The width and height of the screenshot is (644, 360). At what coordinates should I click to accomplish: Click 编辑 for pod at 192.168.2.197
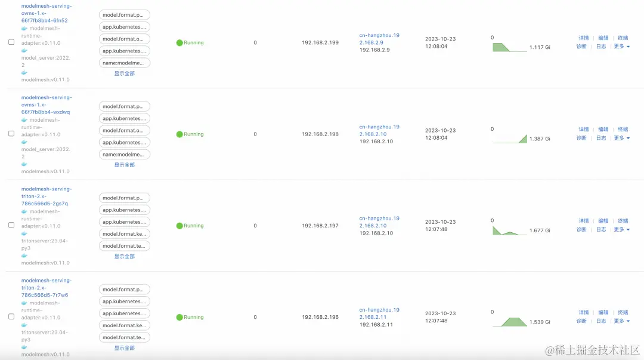[x=603, y=221]
